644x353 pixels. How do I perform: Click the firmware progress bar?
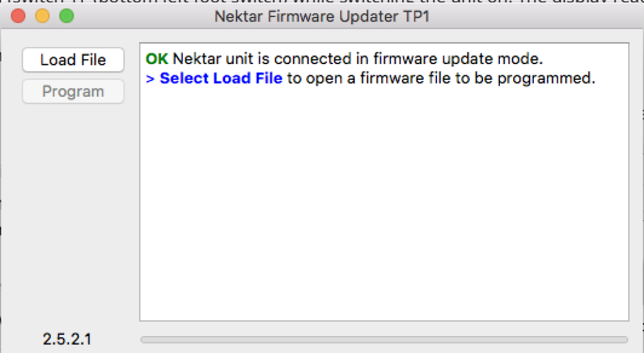[x=384, y=340]
